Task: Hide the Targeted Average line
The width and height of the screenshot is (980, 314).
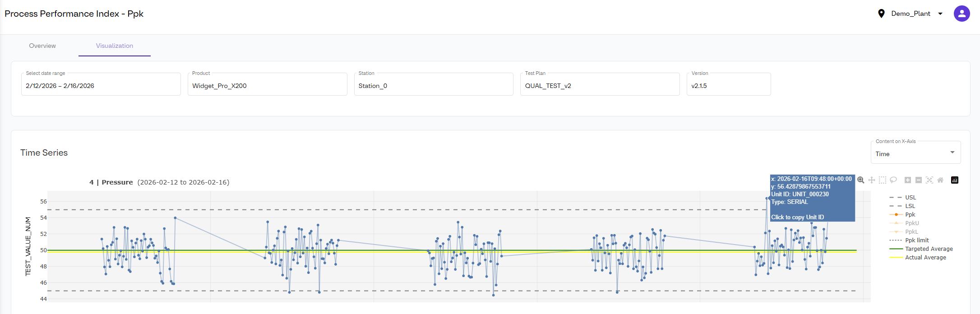Action: [929, 249]
